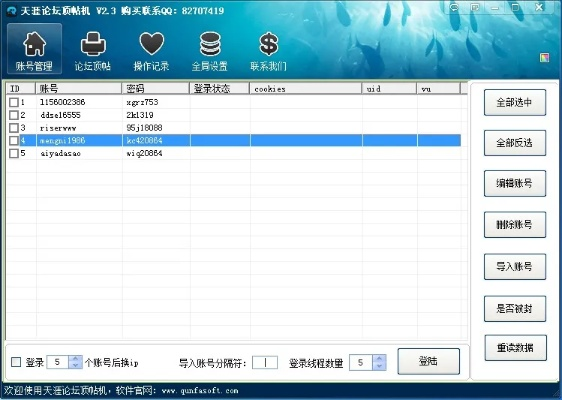Open the 操作记录 heart tab
The image size is (562, 400).
pos(151,51)
